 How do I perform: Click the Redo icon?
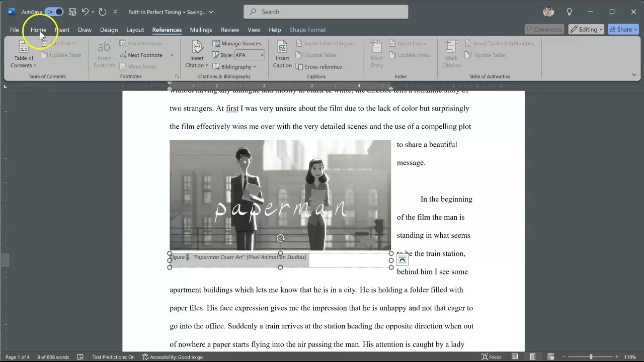pos(103,12)
